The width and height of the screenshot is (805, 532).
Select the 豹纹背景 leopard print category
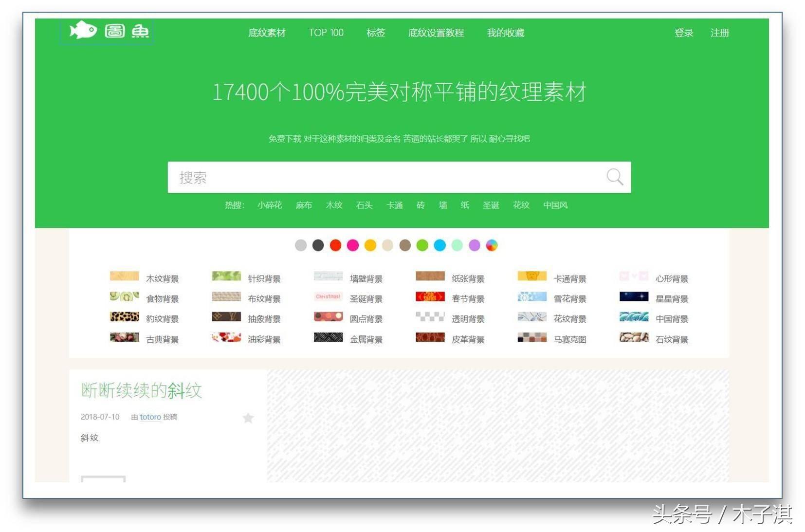[x=124, y=317]
